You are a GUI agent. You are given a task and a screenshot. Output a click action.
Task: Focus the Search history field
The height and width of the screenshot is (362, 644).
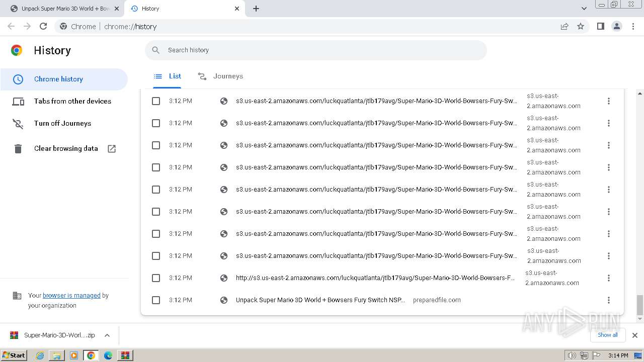[316, 50]
